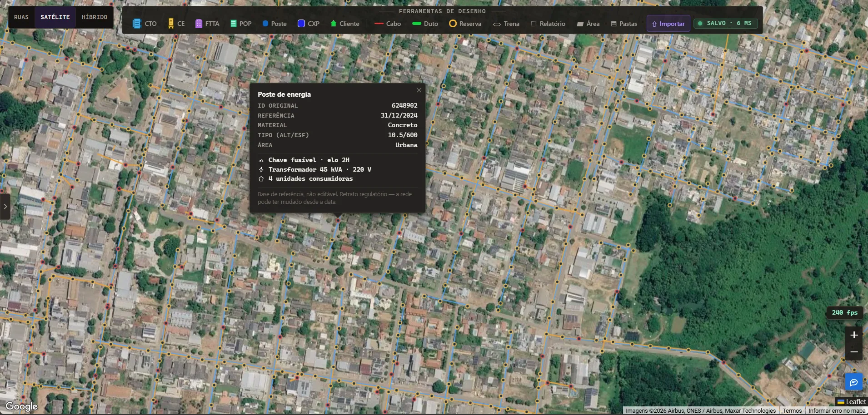Open the Termos link

792,410
